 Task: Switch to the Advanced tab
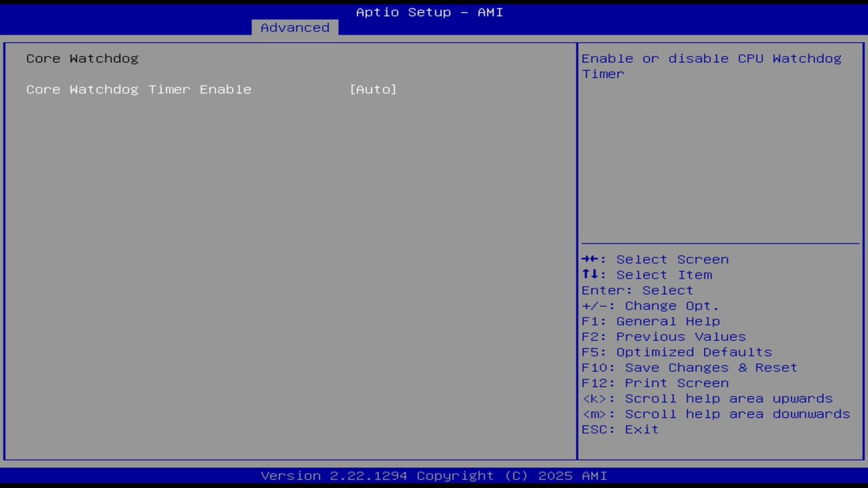click(294, 27)
